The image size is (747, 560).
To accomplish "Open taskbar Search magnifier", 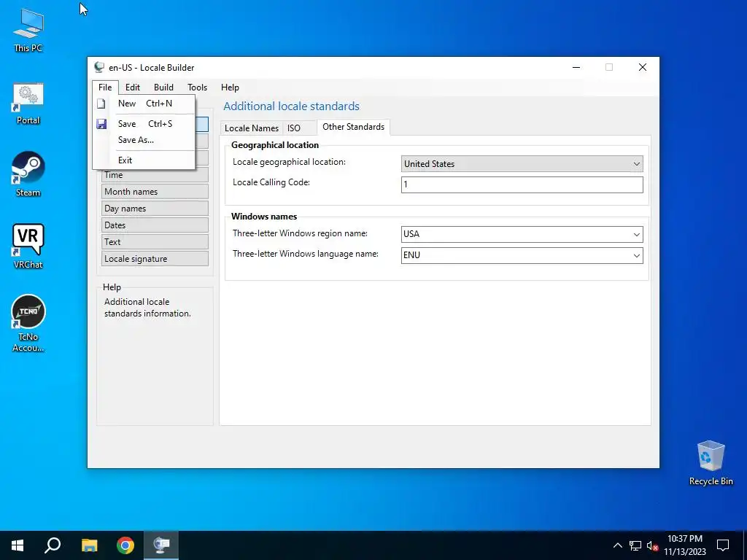I will coord(53,545).
